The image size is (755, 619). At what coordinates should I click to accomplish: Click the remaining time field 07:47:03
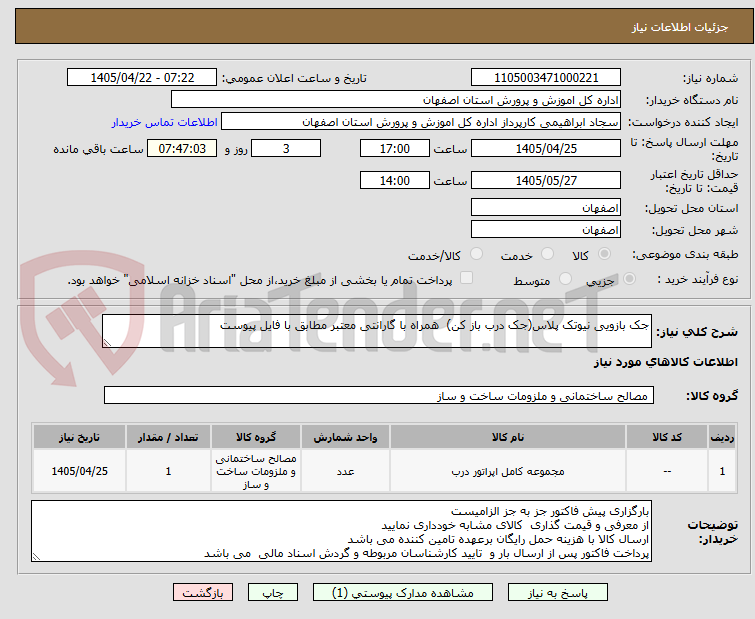coord(182,148)
